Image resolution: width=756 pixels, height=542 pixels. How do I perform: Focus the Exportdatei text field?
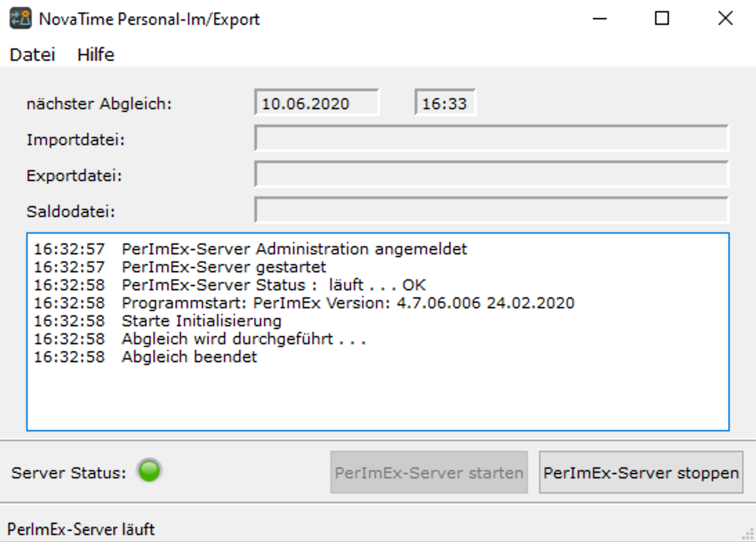491,174
